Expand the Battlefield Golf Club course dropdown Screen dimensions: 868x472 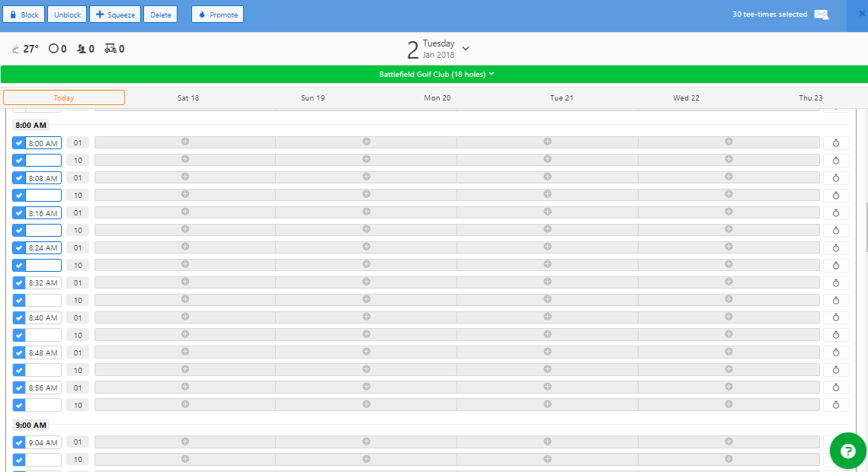[492, 74]
